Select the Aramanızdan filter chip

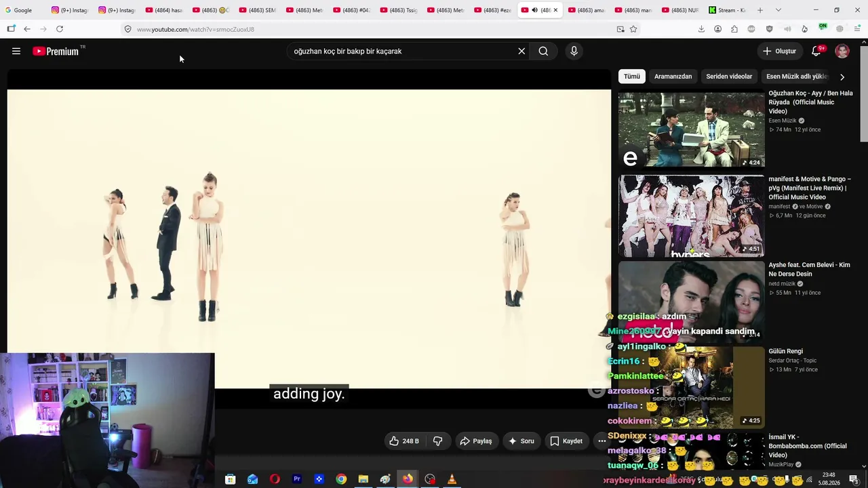(x=673, y=77)
